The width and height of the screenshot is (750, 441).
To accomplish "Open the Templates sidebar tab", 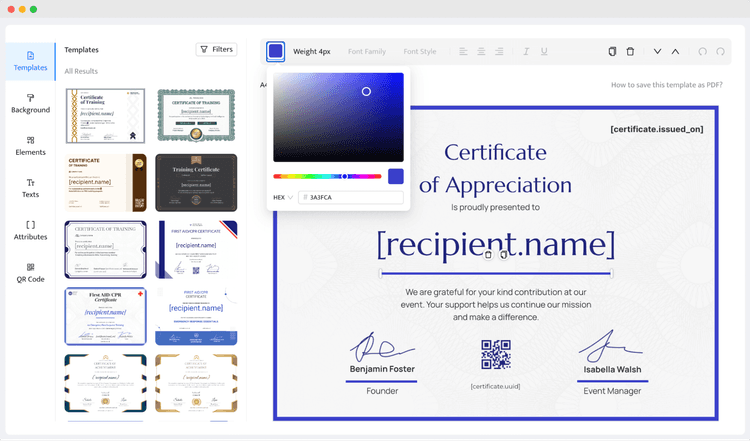I will (31, 61).
